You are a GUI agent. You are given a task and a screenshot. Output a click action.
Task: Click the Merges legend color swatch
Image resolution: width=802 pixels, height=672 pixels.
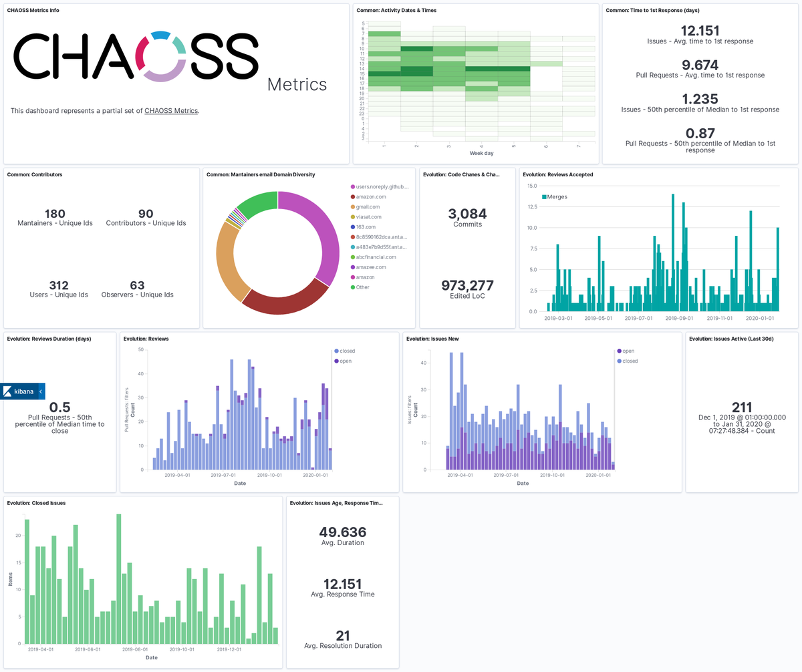coord(544,196)
